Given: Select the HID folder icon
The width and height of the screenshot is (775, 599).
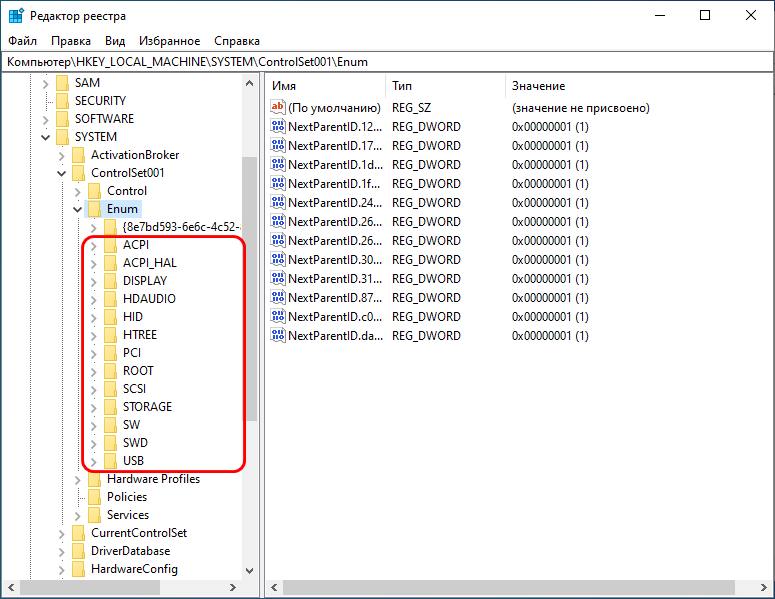Looking at the screenshot, I should point(111,317).
